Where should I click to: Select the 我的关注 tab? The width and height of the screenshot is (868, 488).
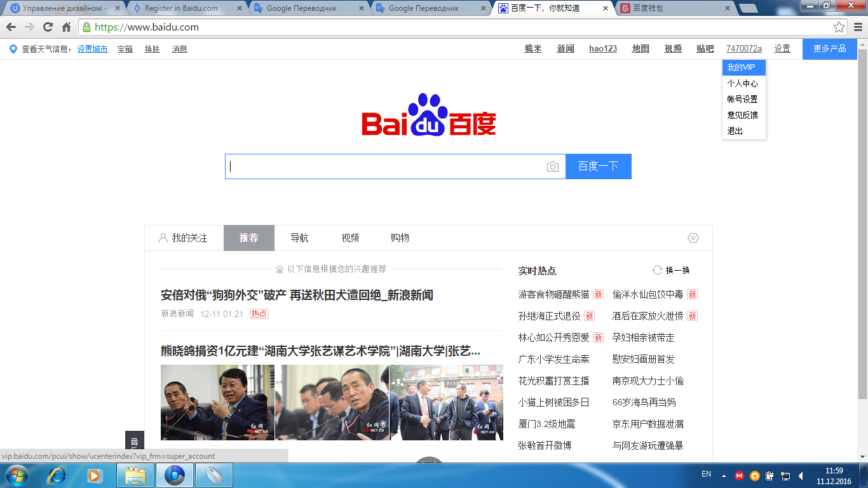pyautogui.click(x=184, y=238)
